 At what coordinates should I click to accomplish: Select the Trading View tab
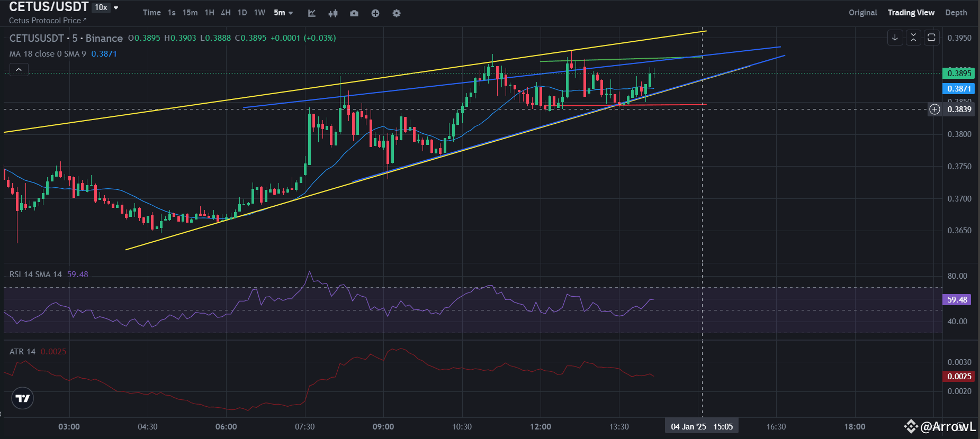pos(911,13)
